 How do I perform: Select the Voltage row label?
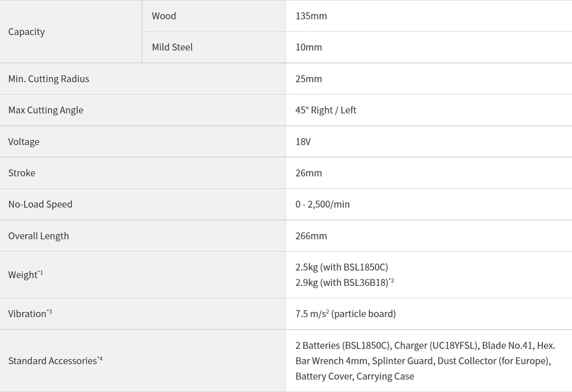point(23,142)
